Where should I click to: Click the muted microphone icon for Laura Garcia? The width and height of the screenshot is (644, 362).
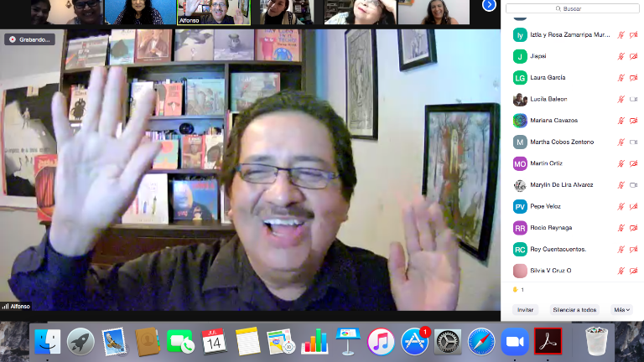(621, 78)
